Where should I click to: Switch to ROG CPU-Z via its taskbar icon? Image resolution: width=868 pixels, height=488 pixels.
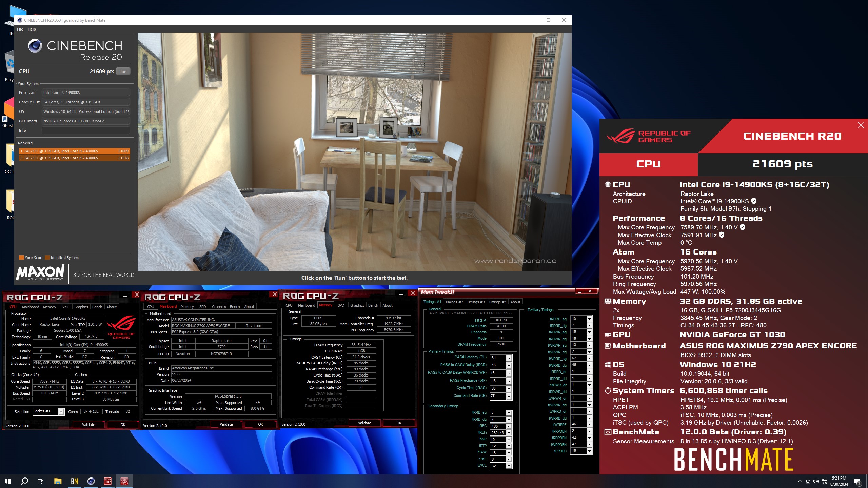click(x=107, y=481)
